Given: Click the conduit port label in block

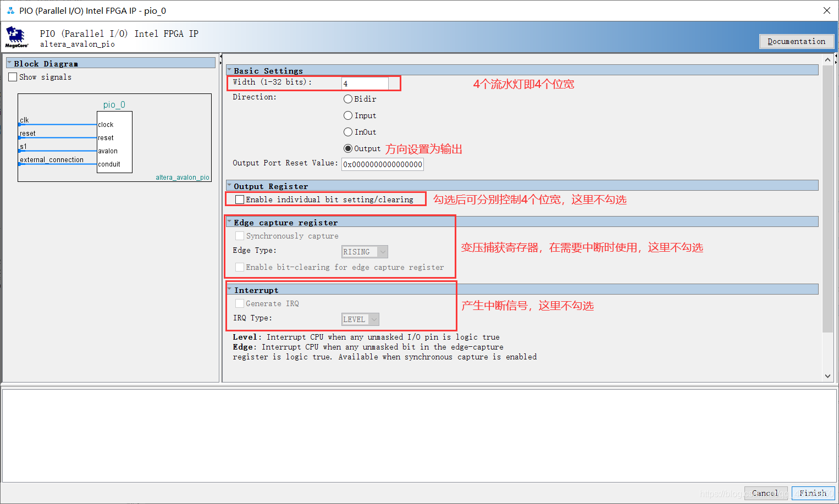Looking at the screenshot, I should coord(109,164).
